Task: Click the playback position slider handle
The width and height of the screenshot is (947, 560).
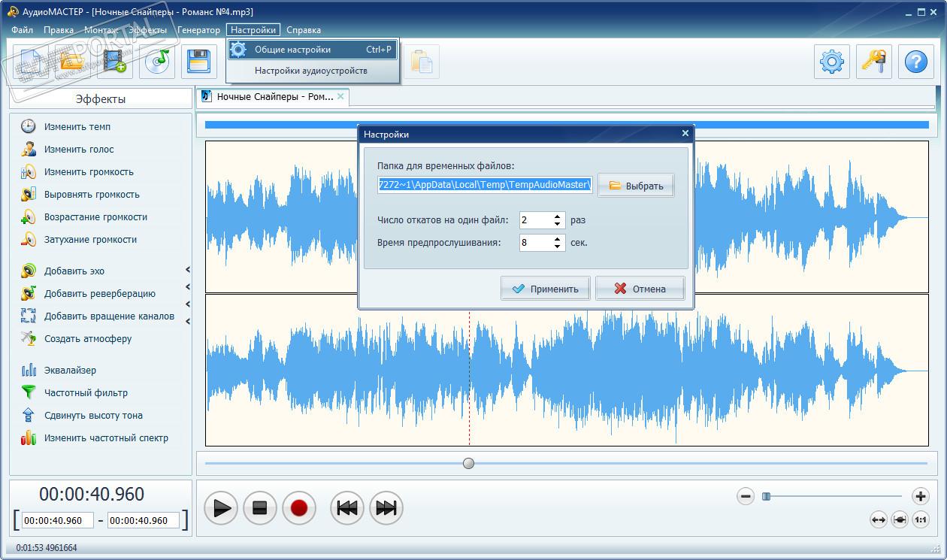Action: pyautogui.click(x=469, y=463)
